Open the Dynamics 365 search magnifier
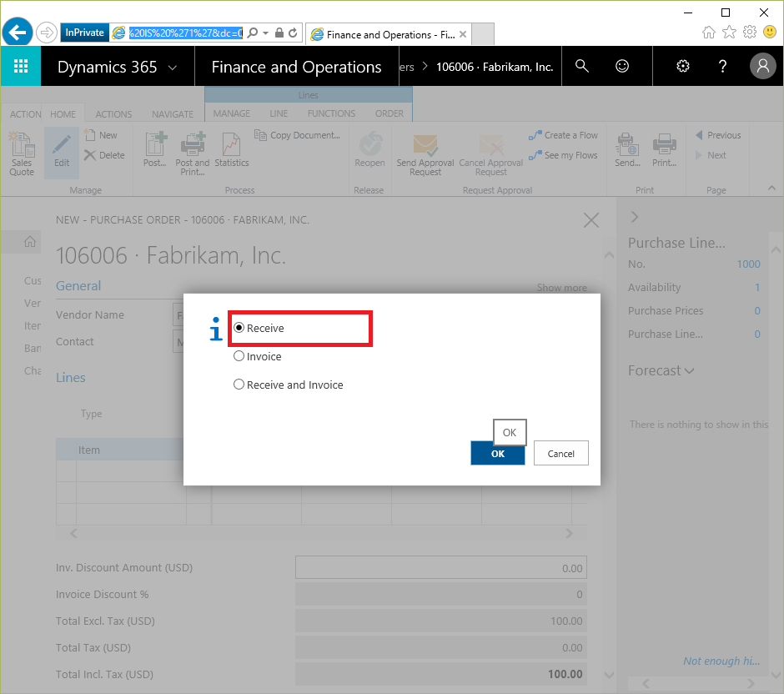784x694 pixels. click(x=581, y=66)
